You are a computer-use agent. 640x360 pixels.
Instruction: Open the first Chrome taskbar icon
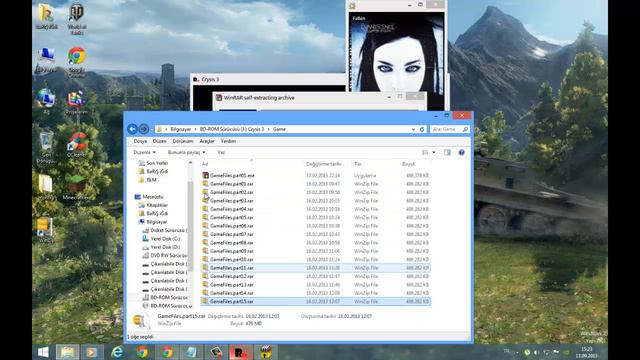(142, 352)
